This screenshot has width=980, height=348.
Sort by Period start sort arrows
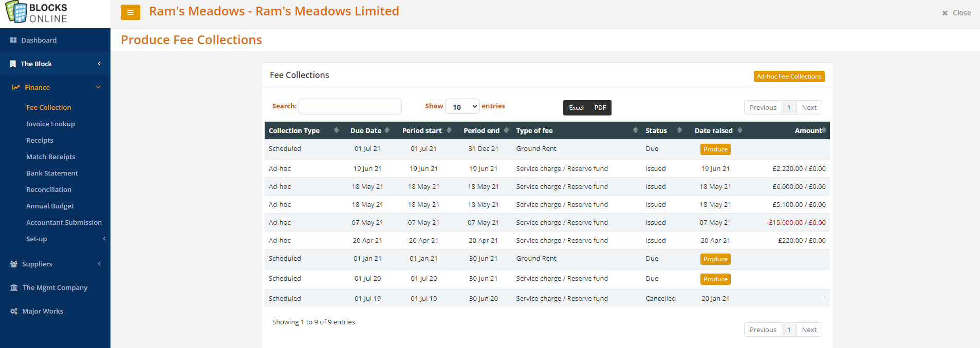pyautogui.click(x=449, y=130)
